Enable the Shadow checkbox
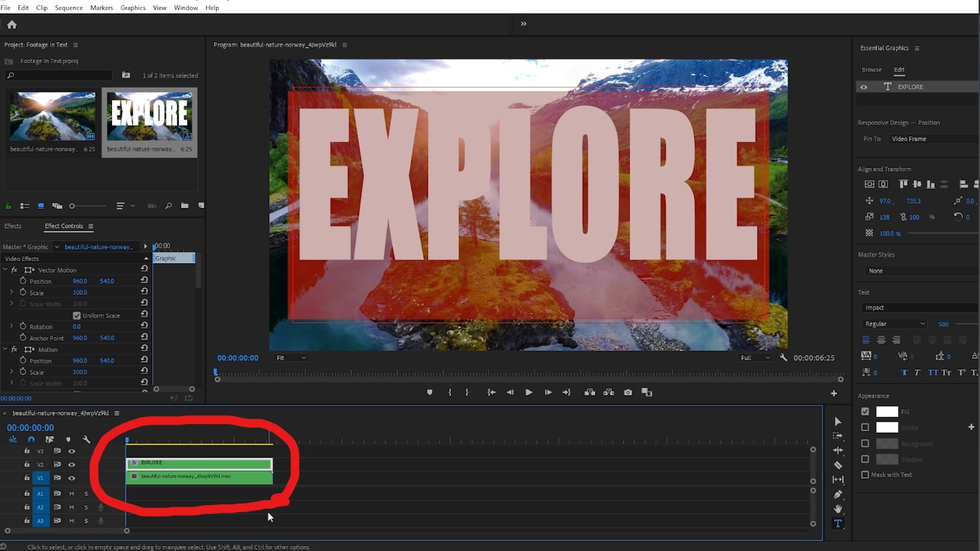This screenshot has height=551, width=980. 865,459
